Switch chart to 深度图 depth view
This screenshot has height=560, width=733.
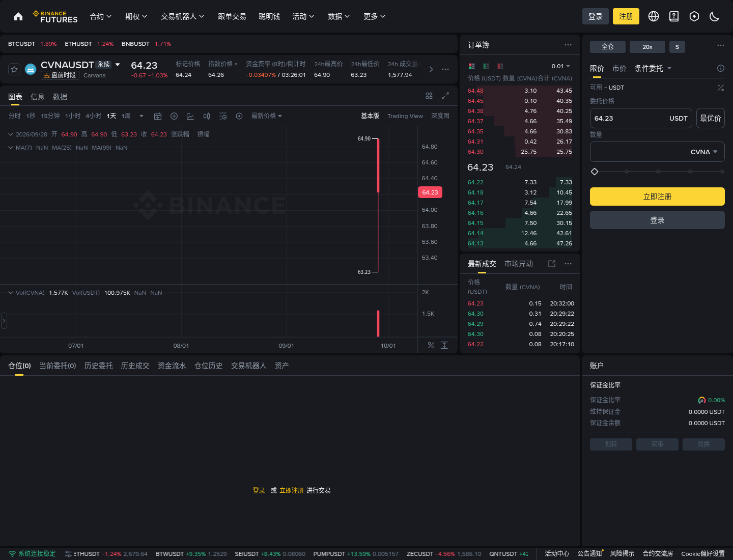440,116
